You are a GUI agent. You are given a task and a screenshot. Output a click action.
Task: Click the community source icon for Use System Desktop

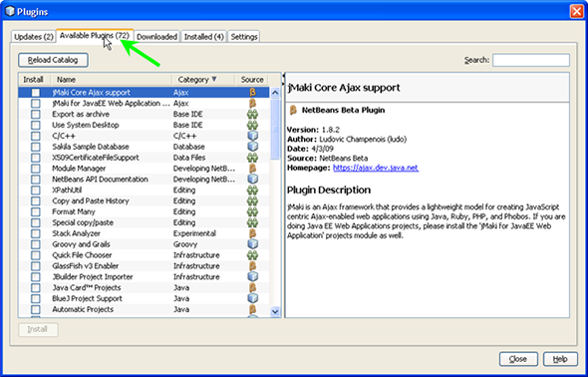(252, 125)
